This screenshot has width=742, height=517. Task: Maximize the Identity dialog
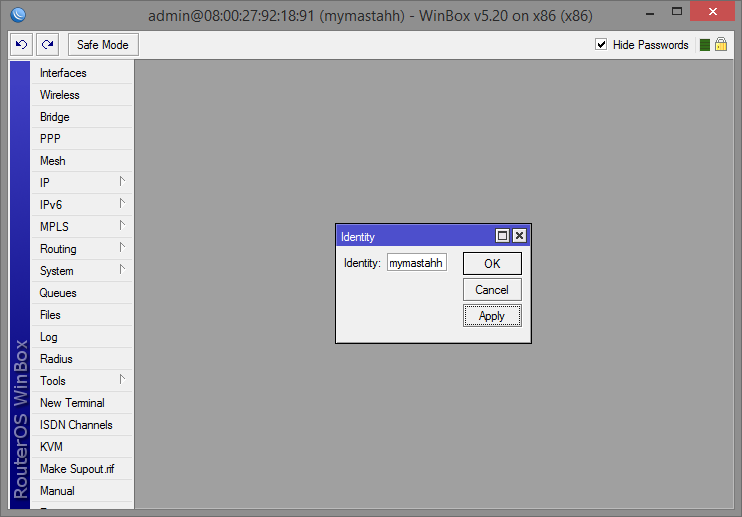coord(502,236)
